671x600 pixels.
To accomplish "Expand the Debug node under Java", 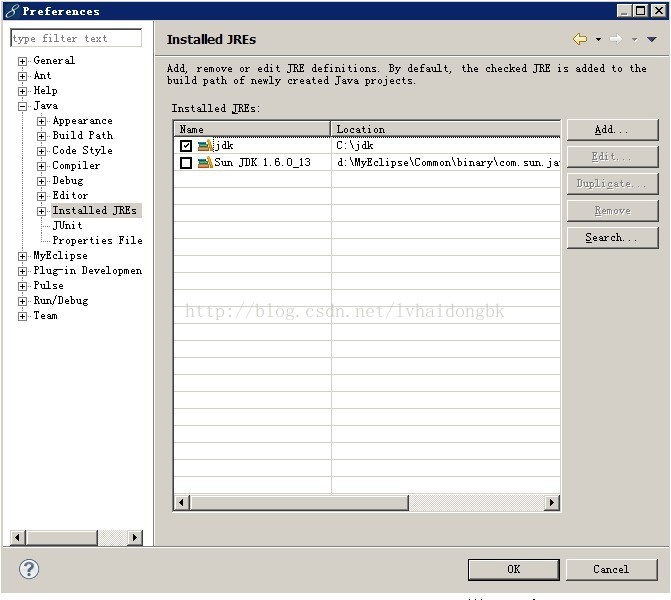I will coord(41,181).
